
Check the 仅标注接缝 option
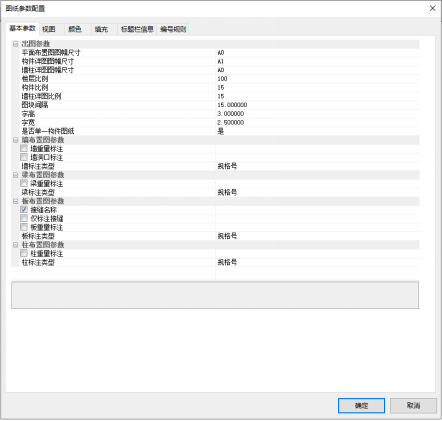click(24, 218)
